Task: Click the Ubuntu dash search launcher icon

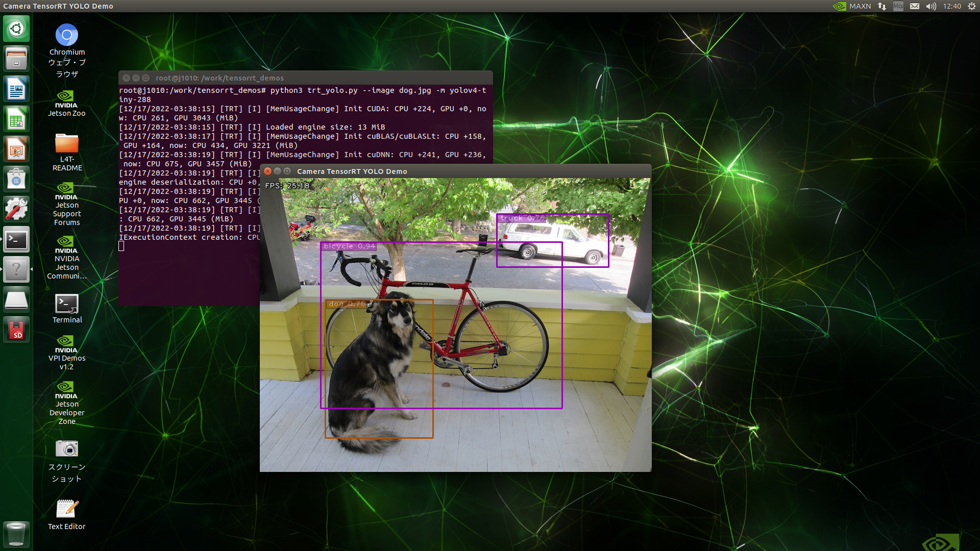Action: pyautogui.click(x=16, y=29)
